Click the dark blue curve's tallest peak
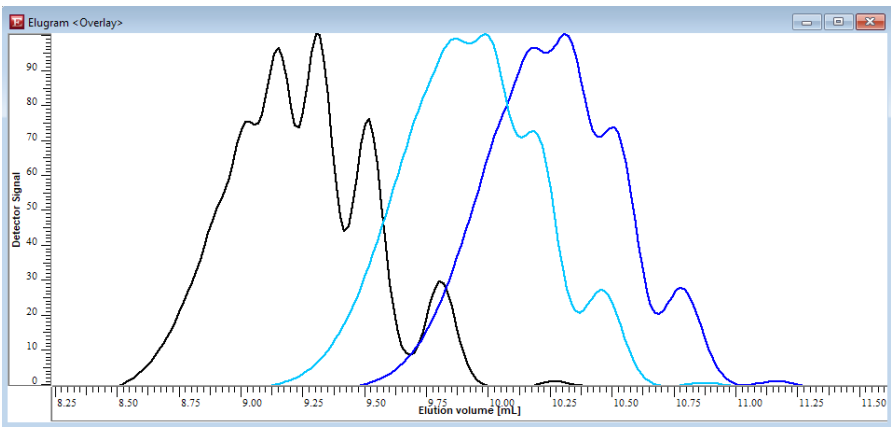 click(566, 35)
